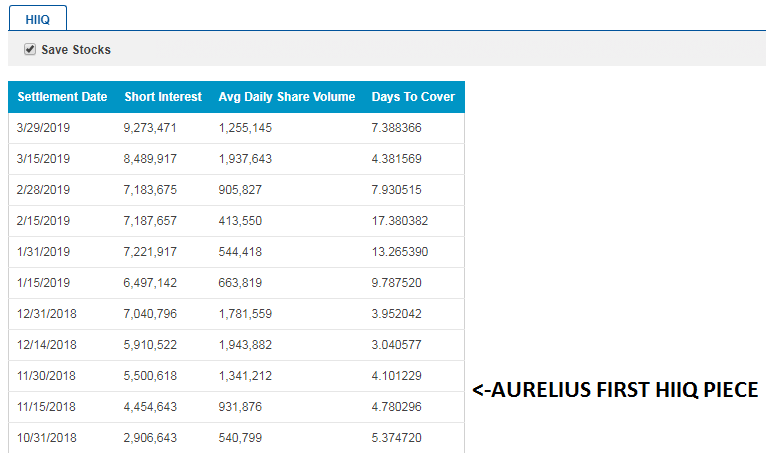Select the 12/31/2018 settlement date cell
766x453 pixels.
pyautogui.click(x=47, y=314)
